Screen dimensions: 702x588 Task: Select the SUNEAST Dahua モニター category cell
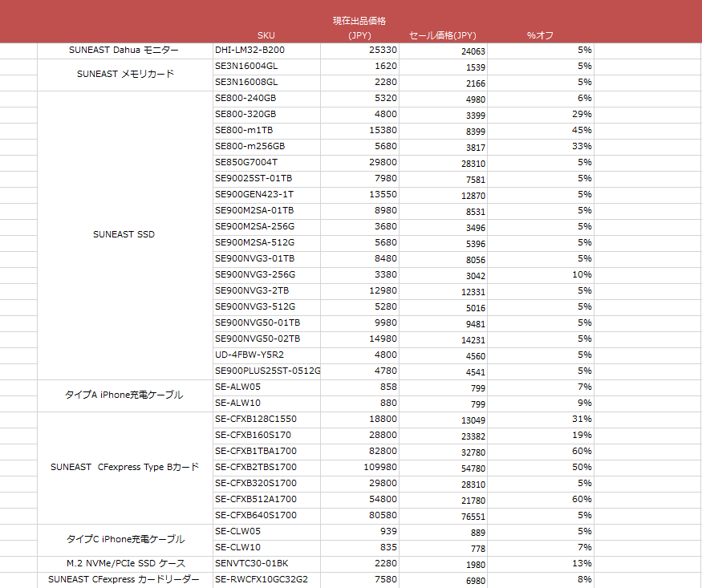pos(124,51)
